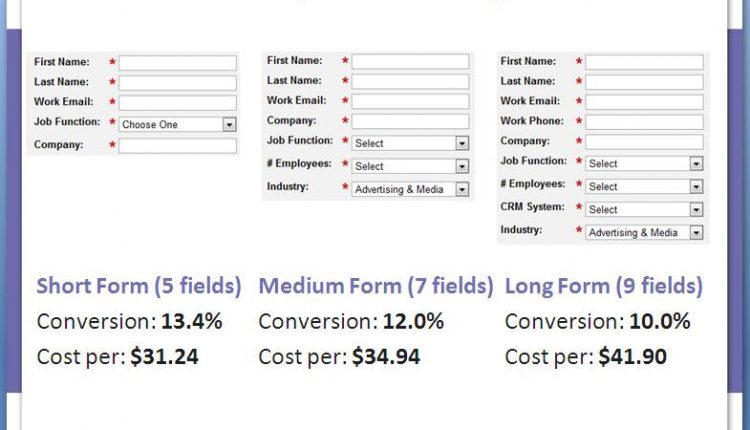Open the short form 'Choose One' dropdown

pos(178,125)
